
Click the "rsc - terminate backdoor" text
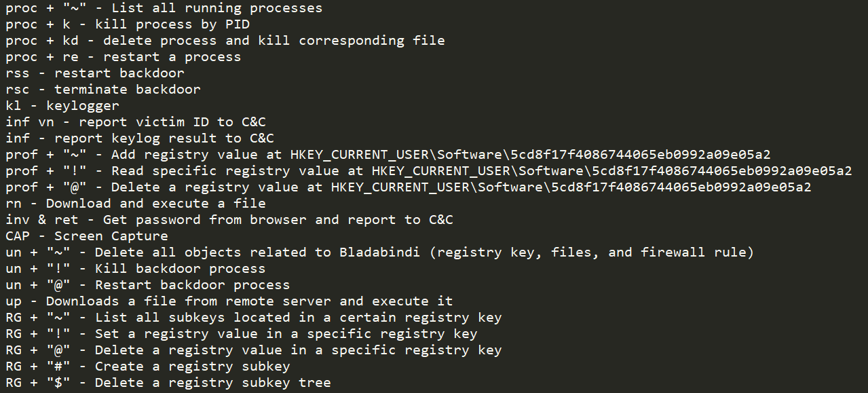pyautogui.click(x=102, y=90)
